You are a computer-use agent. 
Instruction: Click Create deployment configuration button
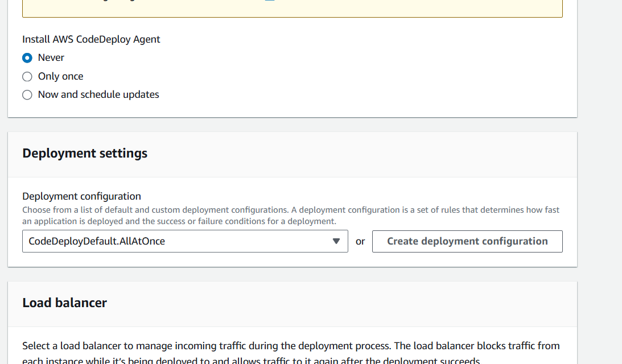(x=467, y=241)
